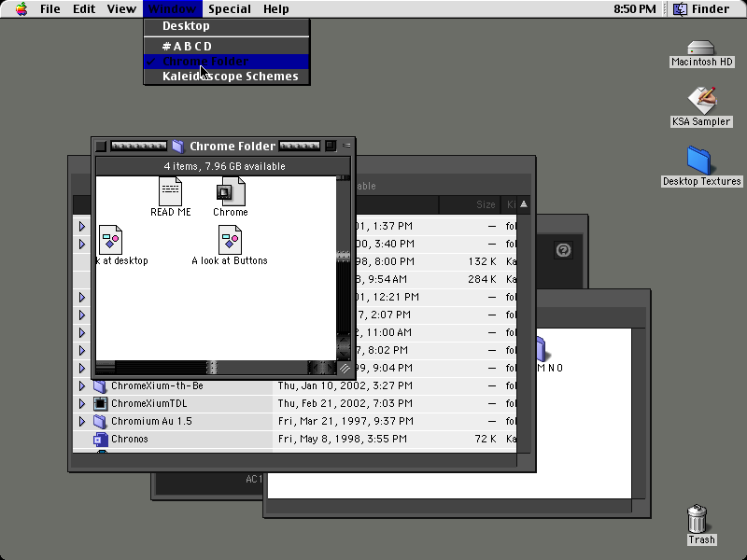The height and width of the screenshot is (560, 747).
Task: Open the Special menu
Action: pos(229,9)
